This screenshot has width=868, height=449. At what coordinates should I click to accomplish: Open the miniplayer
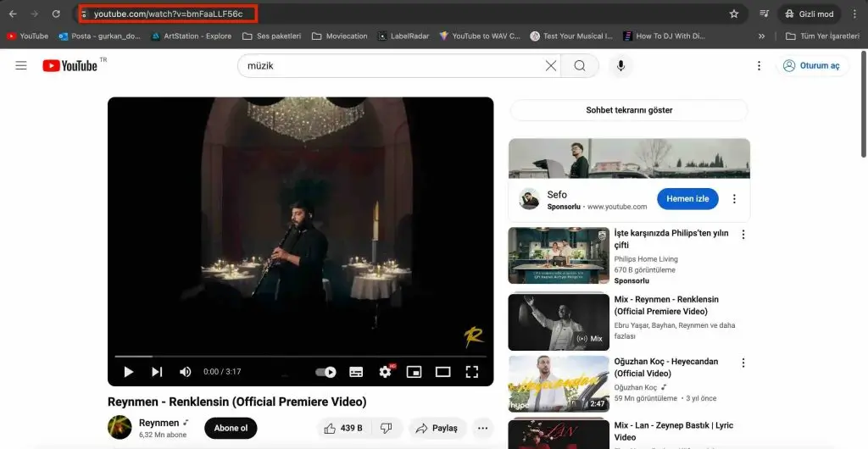coord(414,372)
